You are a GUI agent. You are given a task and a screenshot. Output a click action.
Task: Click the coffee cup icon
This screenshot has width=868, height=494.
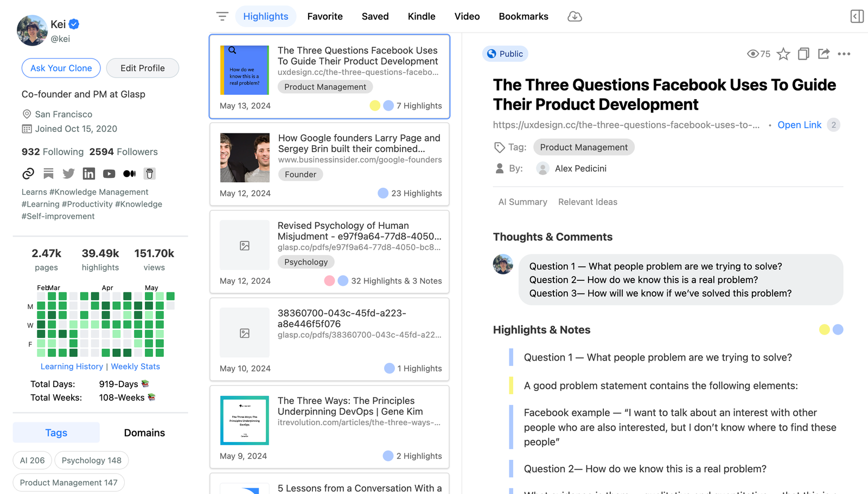point(150,174)
